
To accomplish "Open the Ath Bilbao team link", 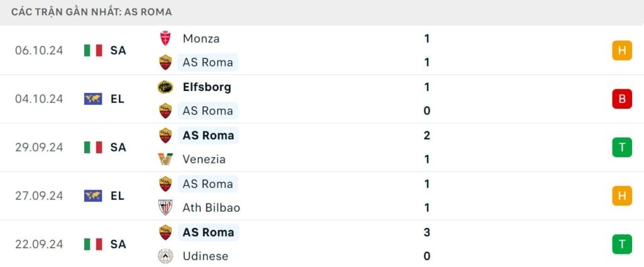I will point(211,207).
